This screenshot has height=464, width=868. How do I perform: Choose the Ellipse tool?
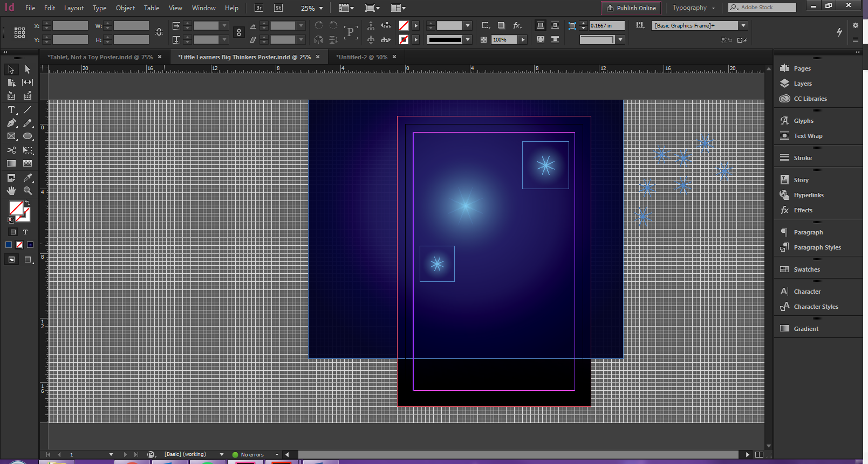coord(28,136)
